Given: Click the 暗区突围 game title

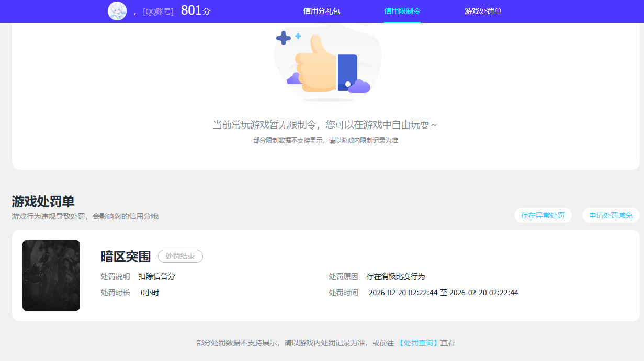Looking at the screenshot, I should (126, 257).
